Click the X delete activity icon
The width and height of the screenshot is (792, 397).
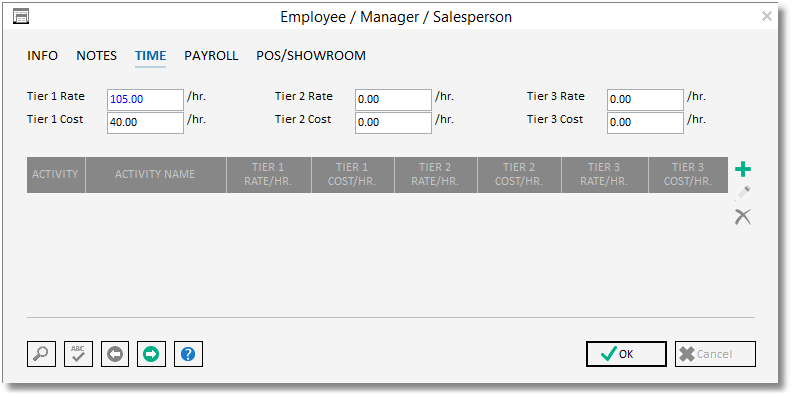point(742,217)
